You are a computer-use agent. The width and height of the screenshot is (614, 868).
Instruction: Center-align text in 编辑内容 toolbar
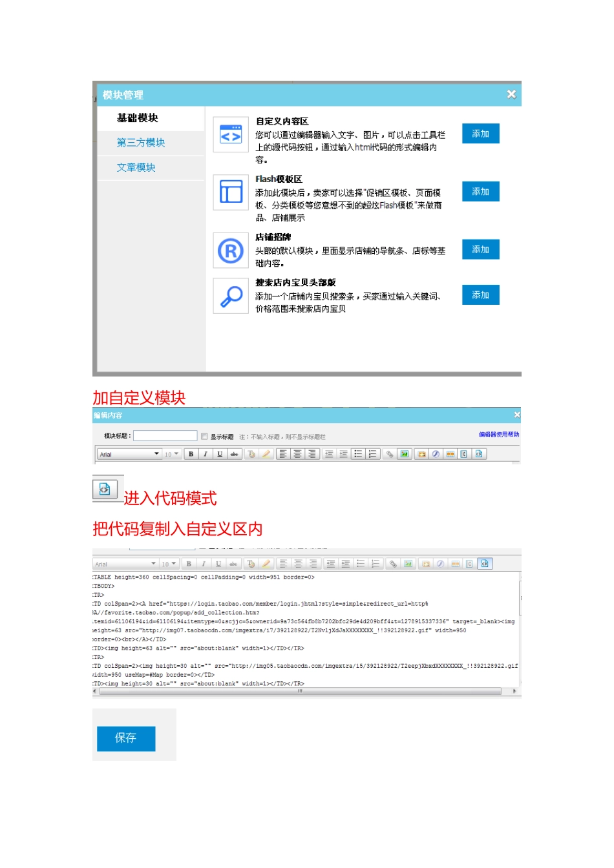click(298, 454)
